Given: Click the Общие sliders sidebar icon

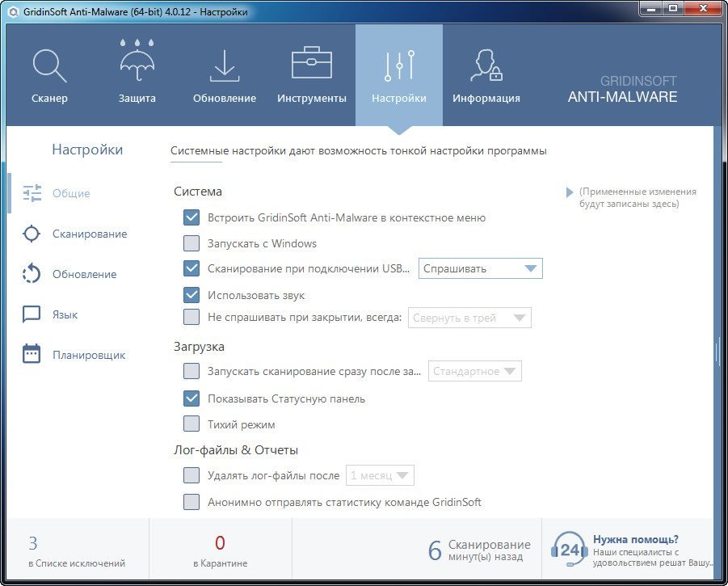Looking at the screenshot, I should [32, 193].
